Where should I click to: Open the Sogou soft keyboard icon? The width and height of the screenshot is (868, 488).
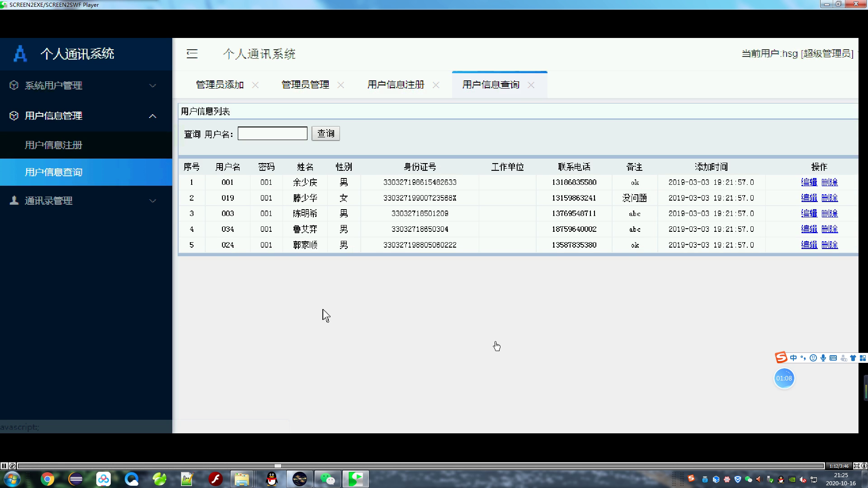pos(833,358)
